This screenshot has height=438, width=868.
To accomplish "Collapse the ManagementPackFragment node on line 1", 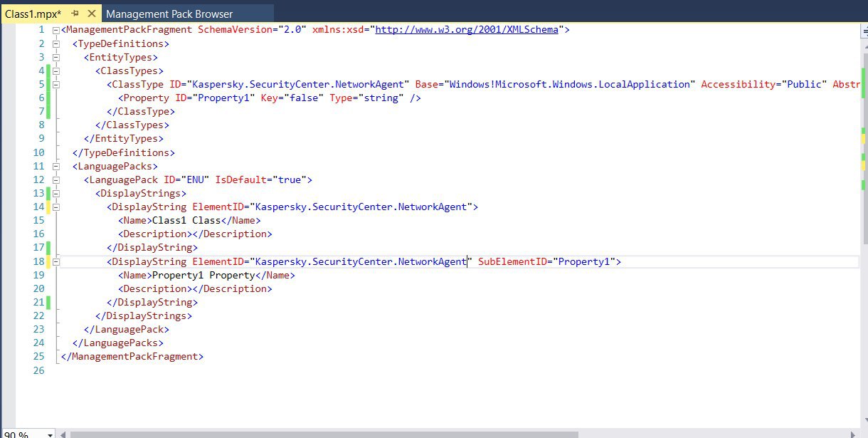I will (x=56, y=30).
